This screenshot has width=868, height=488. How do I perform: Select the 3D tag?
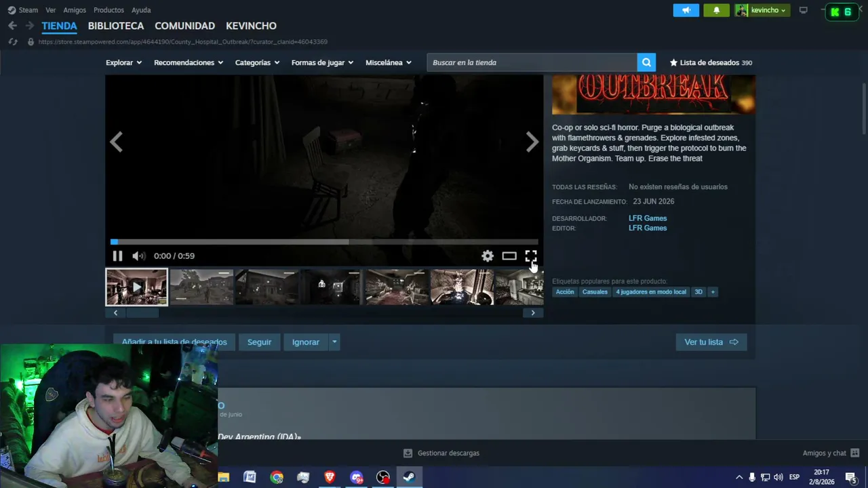pos(698,292)
